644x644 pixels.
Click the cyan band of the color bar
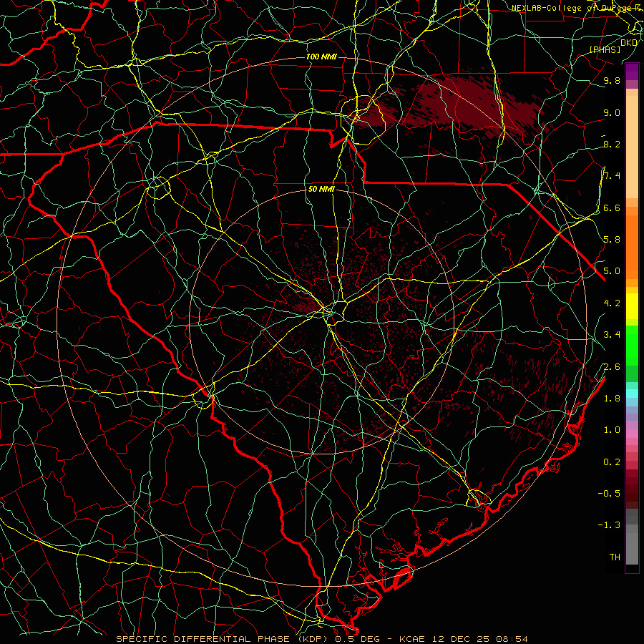point(632,393)
